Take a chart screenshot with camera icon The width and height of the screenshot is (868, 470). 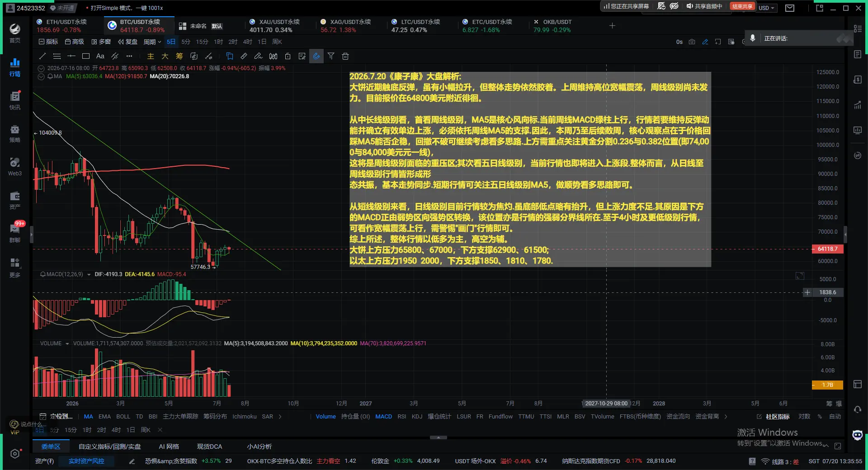click(692, 42)
